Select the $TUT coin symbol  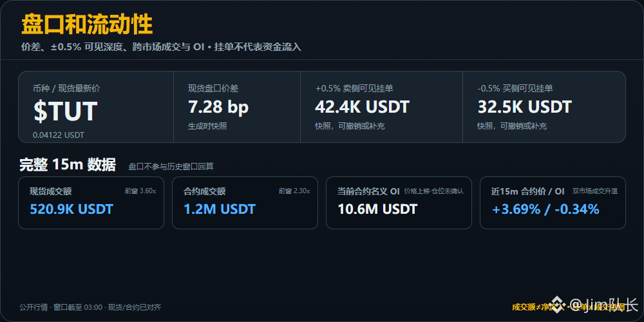click(65, 111)
